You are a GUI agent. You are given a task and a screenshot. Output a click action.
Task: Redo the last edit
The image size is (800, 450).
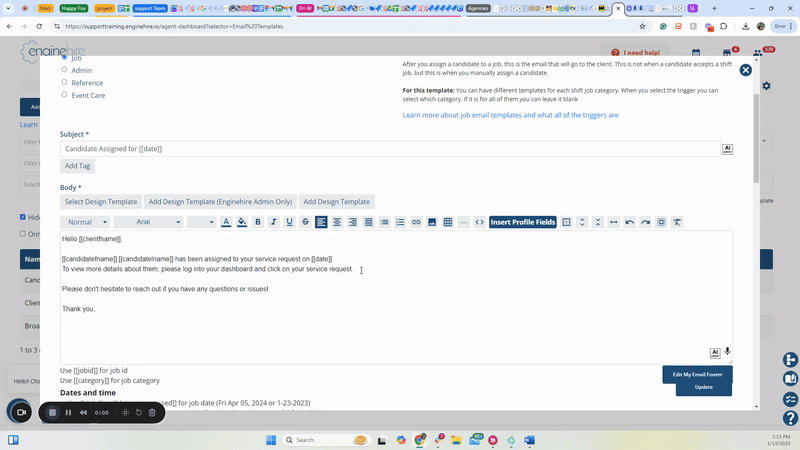[x=645, y=222]
